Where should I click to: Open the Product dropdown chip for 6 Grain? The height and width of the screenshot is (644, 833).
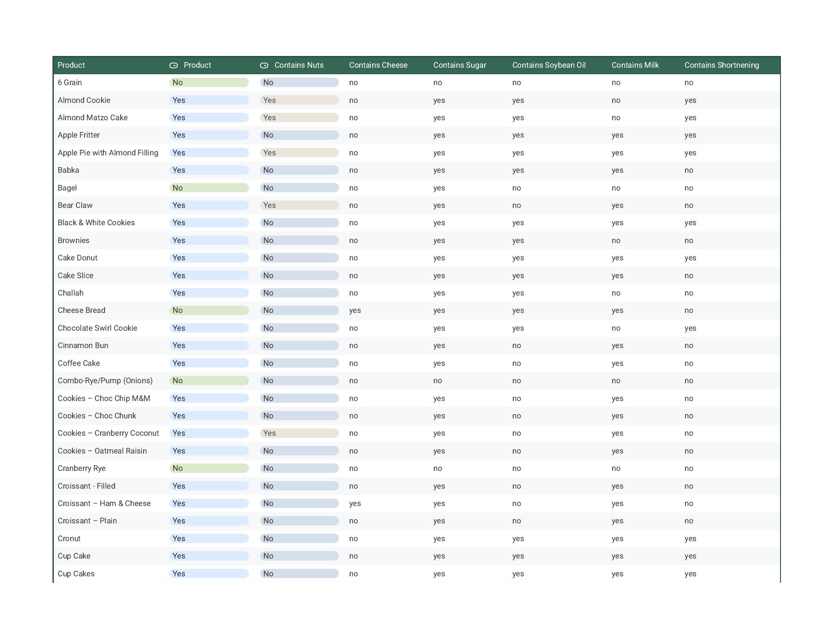click(x=209, y=82)
